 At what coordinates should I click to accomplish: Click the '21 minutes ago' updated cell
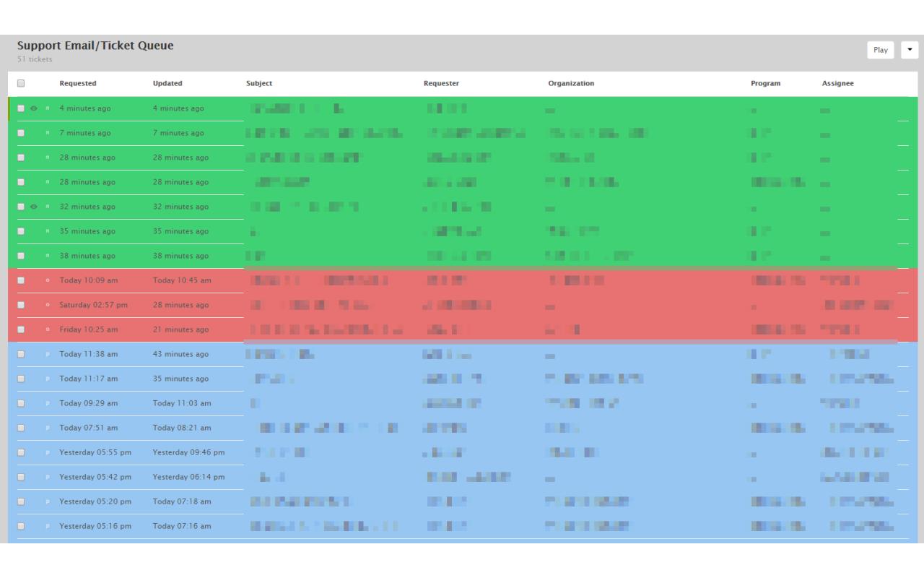179,329
